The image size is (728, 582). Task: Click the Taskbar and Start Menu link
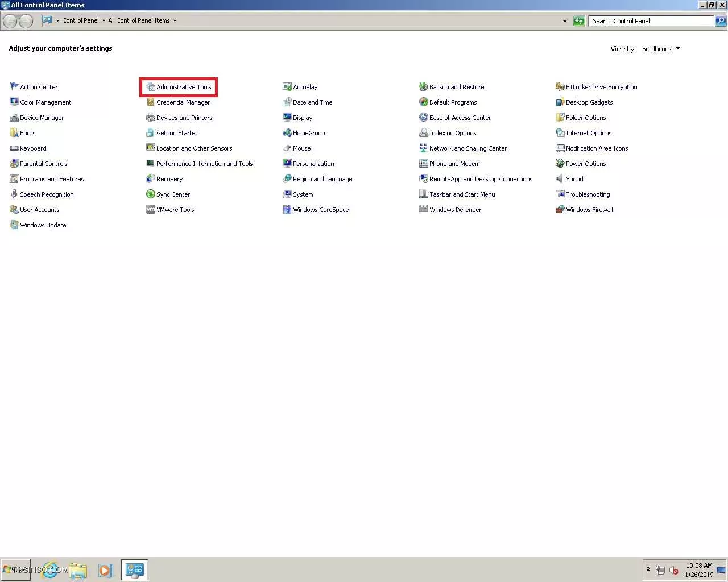pyautogui.click(x=462, y=194)
